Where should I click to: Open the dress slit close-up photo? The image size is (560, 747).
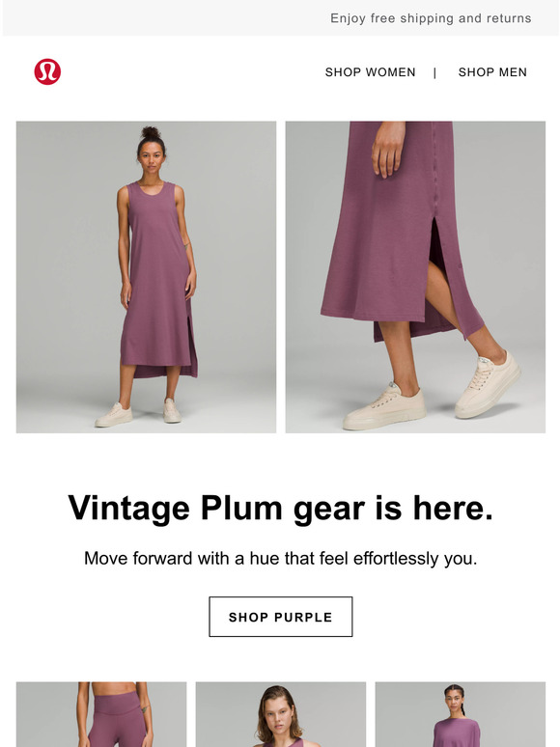click(x=415, y=277)
